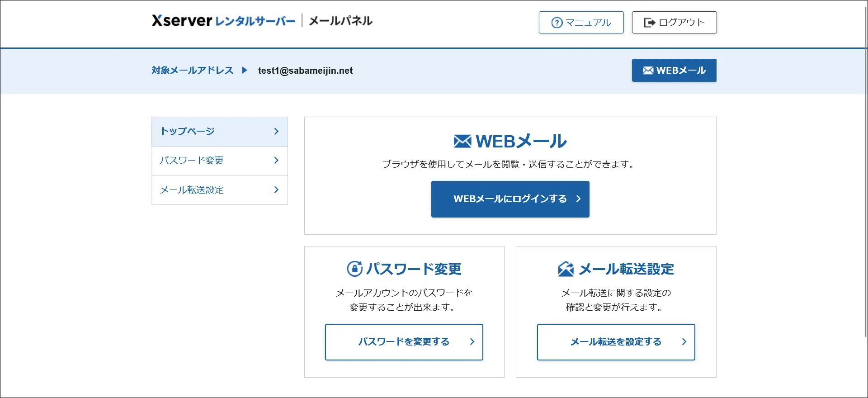This screenshot has width=868, height=398.
Task: Click large envelope icon beside WEBメール heading
Action: (x=462, y=141)
